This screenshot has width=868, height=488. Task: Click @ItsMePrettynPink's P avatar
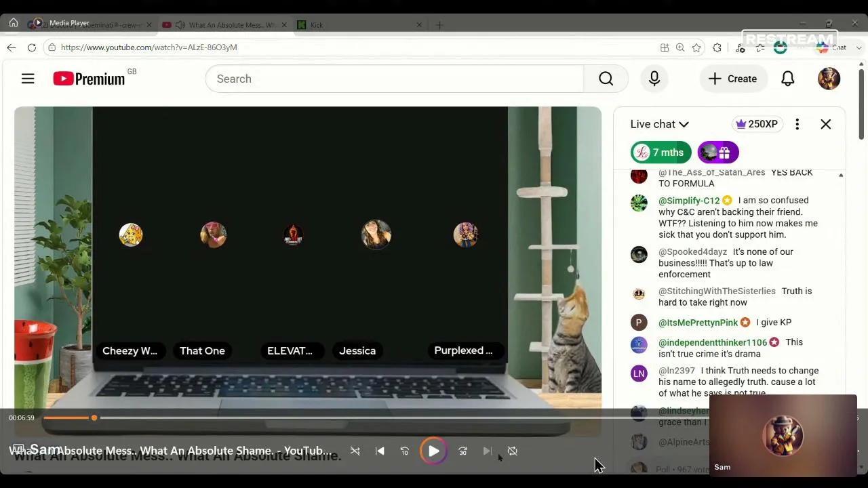(x=639, y=323)
